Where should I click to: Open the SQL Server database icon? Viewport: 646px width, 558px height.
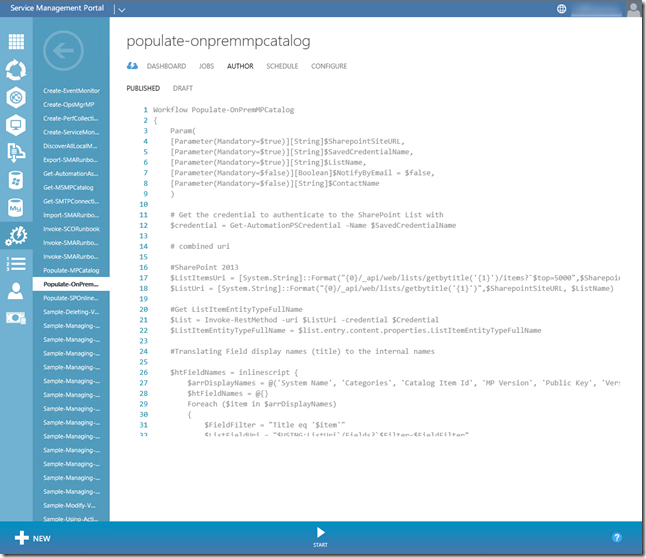pyautogui.click(x=16, y=180)
